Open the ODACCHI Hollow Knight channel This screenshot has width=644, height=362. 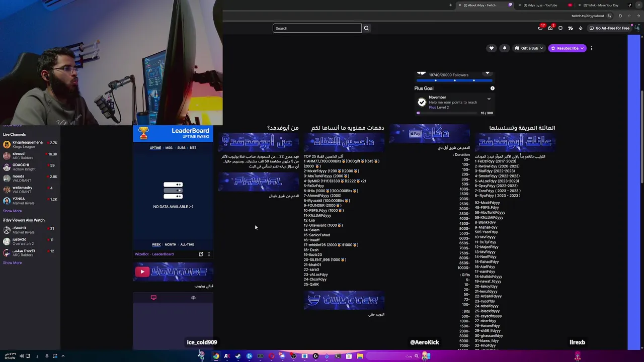pos(30,167)
